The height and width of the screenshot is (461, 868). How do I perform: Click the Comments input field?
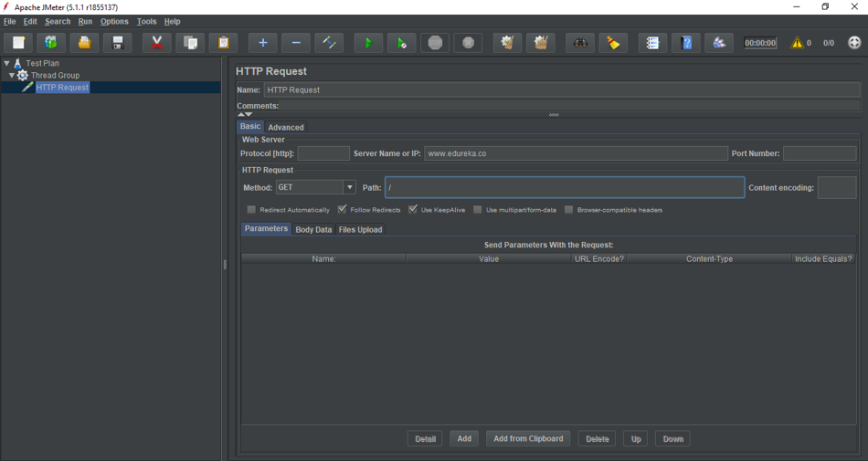570,106
